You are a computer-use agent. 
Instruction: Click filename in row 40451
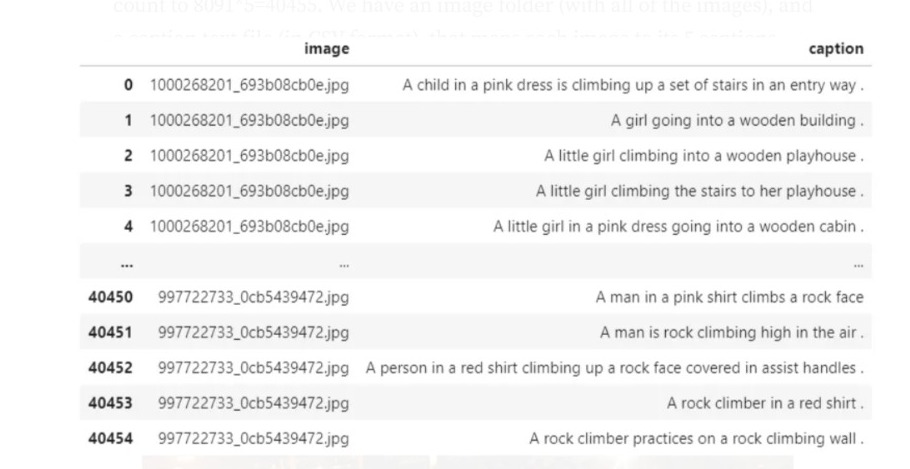click(x=254, y=333)
